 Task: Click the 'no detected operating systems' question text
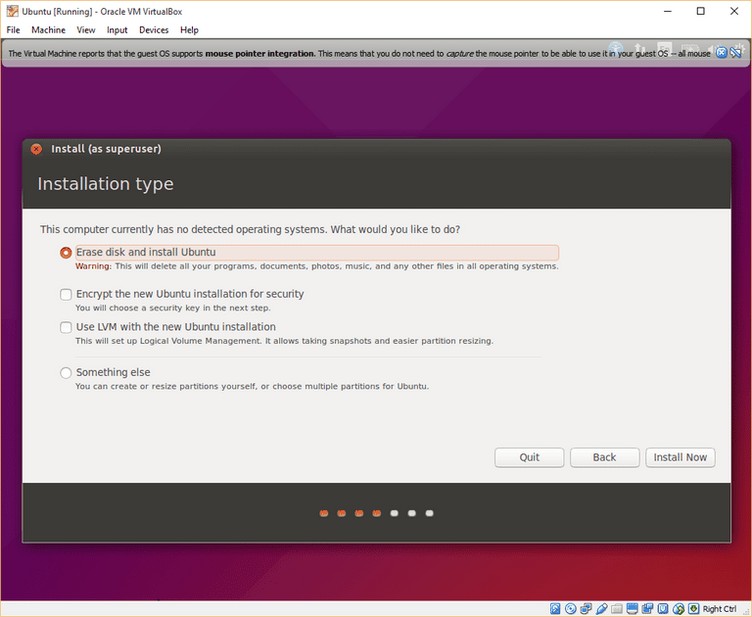(250, 230)
